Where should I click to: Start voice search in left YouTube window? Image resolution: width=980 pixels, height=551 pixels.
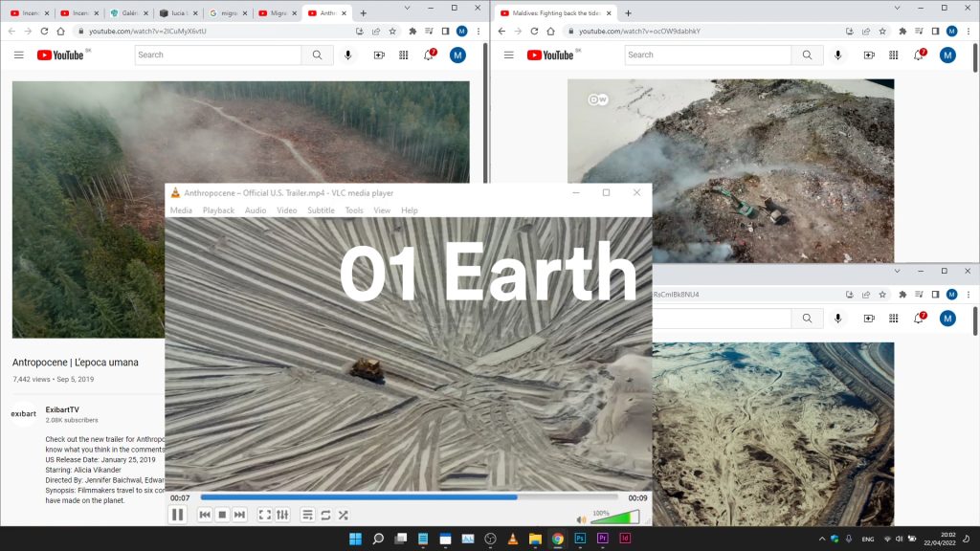click(348, 55)
